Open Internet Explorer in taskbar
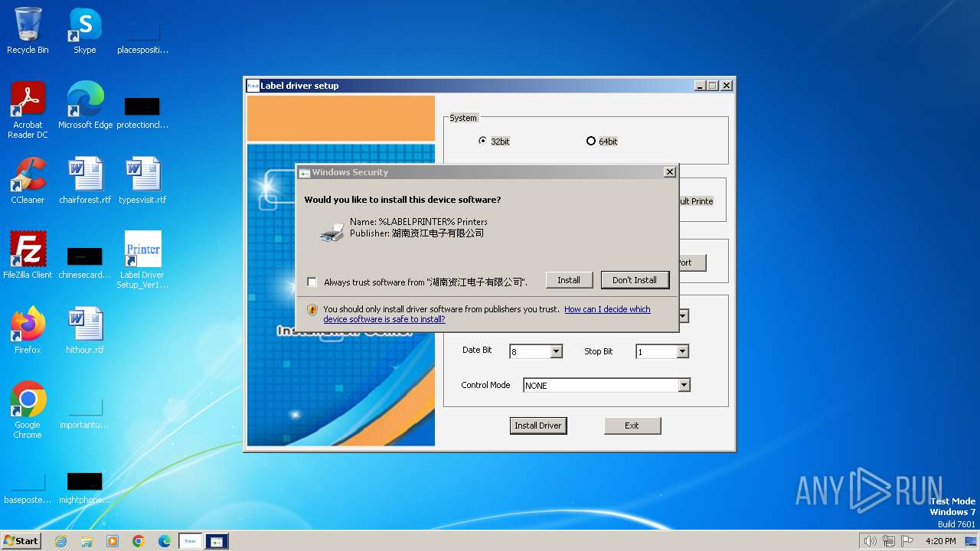 [60, 541]
